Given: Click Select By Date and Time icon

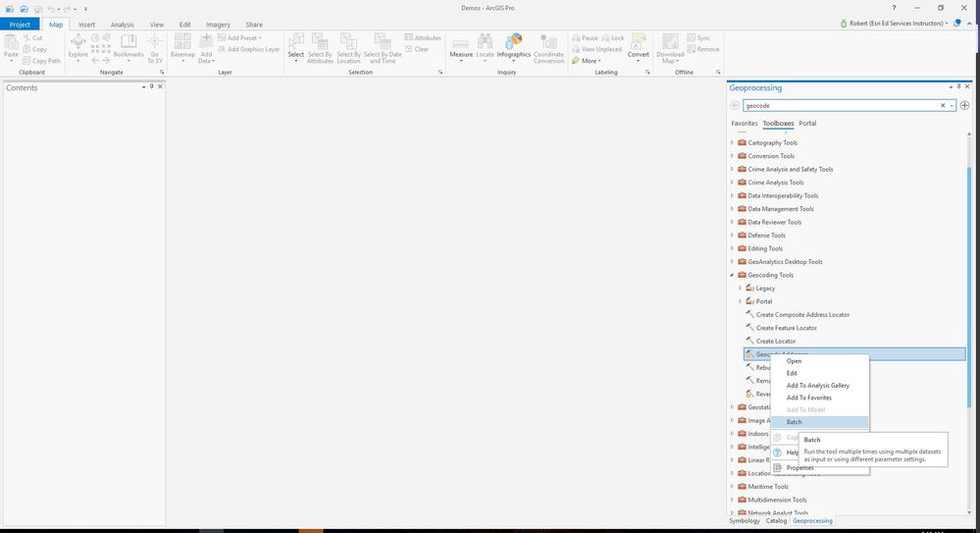Looking at the screenshot, I should (x=382, y=42).
